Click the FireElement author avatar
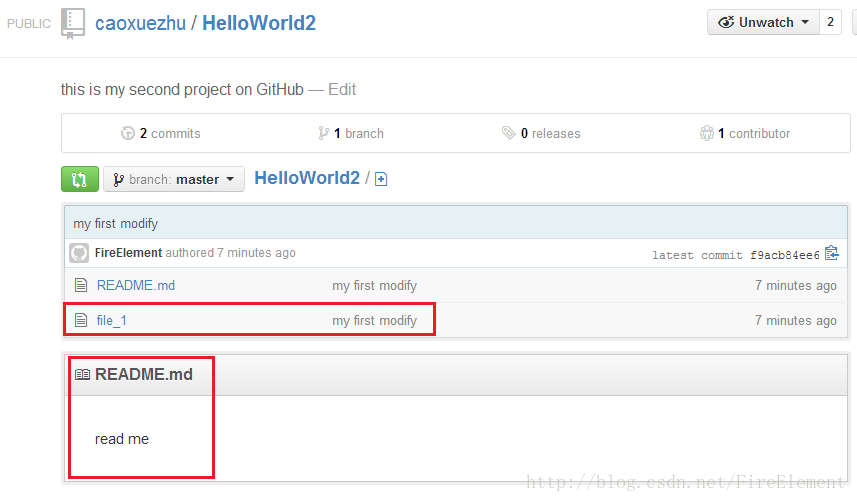The image size is (857, 502). tap(79, 253)
